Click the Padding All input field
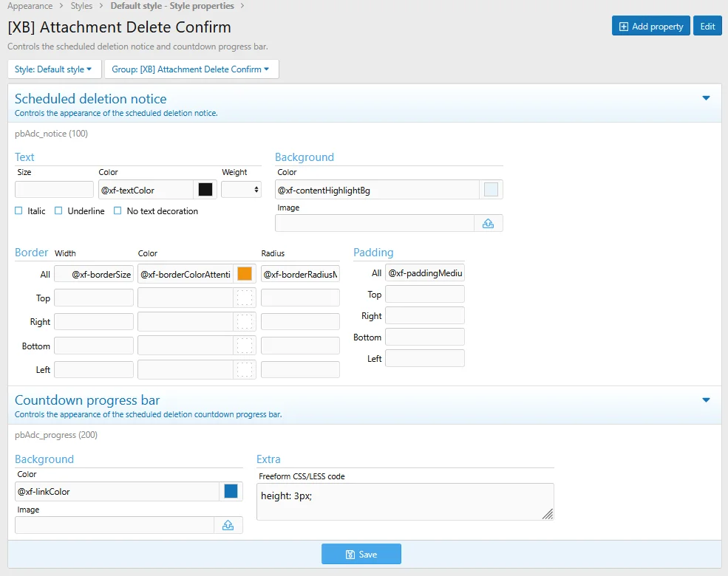This screenshot has width=728, height=576. click(x=425, y=272)
